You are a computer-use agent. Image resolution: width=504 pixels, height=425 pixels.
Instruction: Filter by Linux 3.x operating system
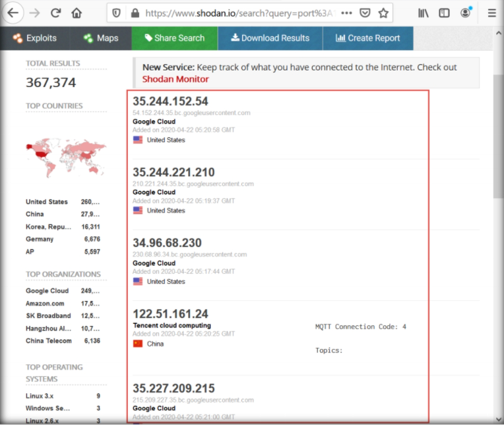point(40,396)
